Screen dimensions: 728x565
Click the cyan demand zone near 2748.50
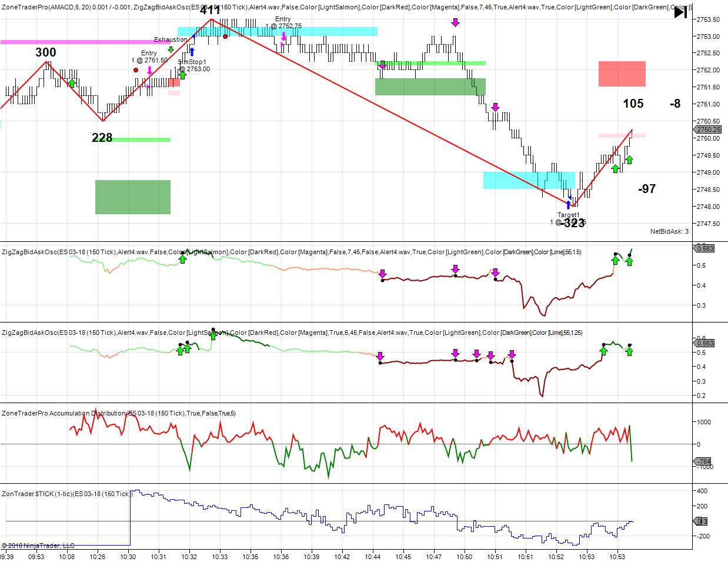pos(529,181)
